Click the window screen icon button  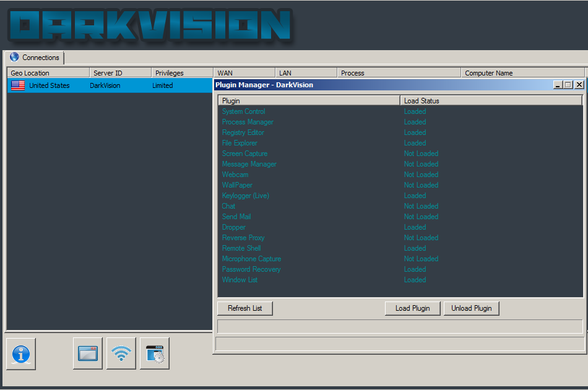[x=88, y=353]
